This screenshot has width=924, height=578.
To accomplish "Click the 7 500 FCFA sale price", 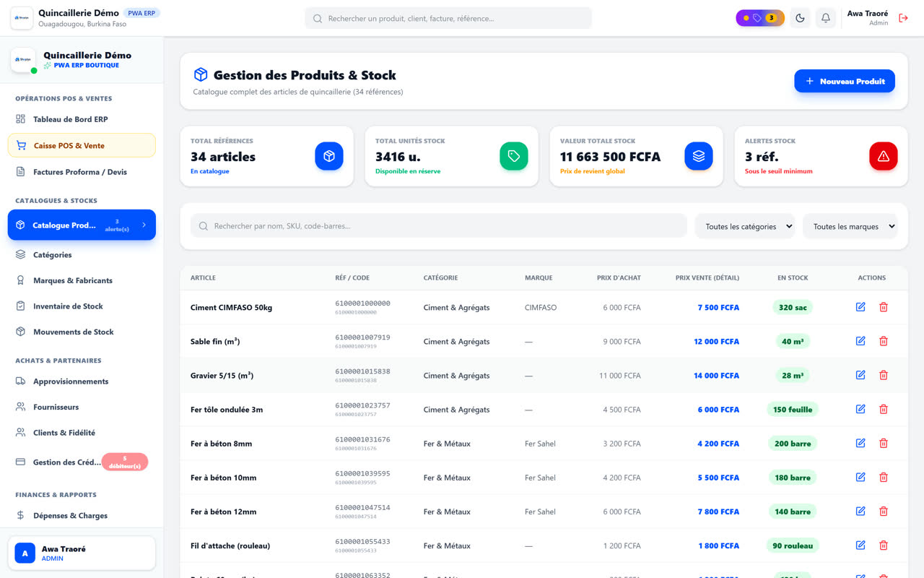I will point(718,308).
